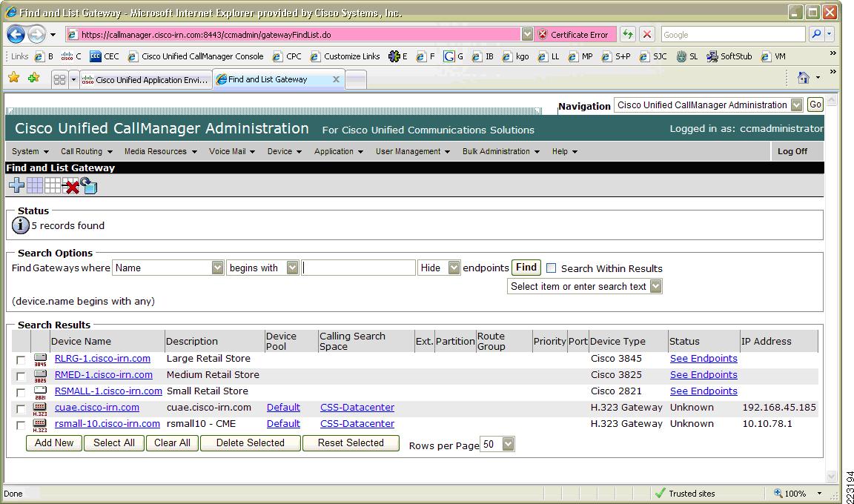
Task: Open the RLRG-1.cisco-irn.com gateway link
Action: (102, 359)
